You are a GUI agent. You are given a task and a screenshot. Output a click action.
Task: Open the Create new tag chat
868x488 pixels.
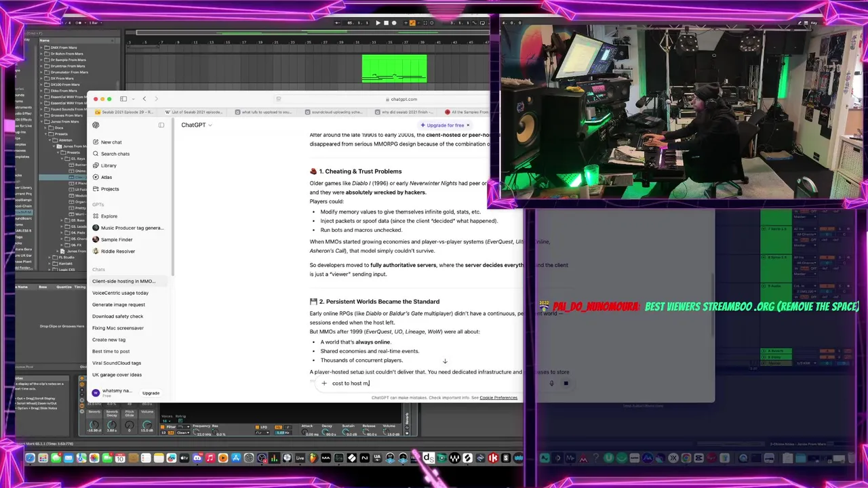108,340
